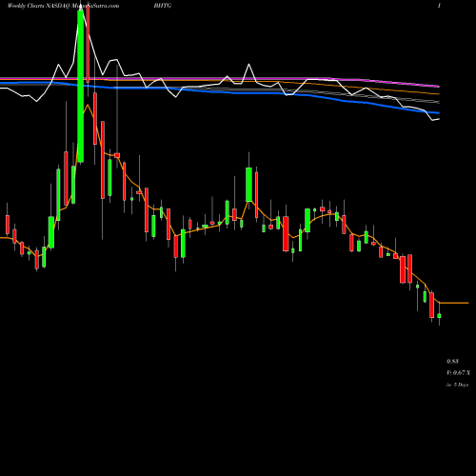Click the BHTG ticker label at top
The width and height of the screenshot is (476, 476).
point(163,6)
